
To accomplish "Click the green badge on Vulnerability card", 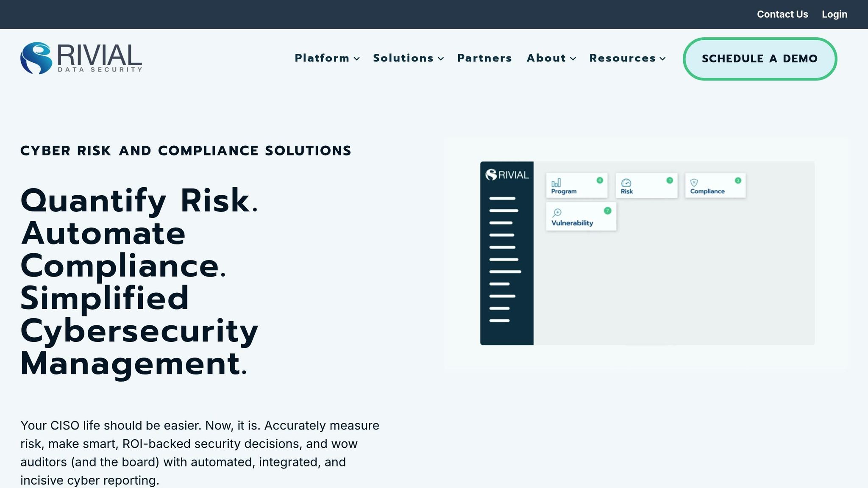I will tap(607, 211).
